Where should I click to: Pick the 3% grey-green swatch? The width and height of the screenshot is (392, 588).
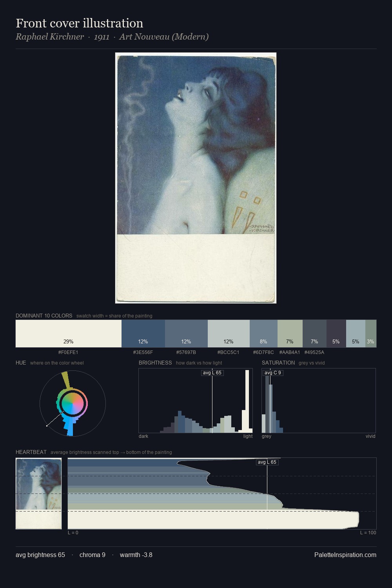[x=371, y=334]
